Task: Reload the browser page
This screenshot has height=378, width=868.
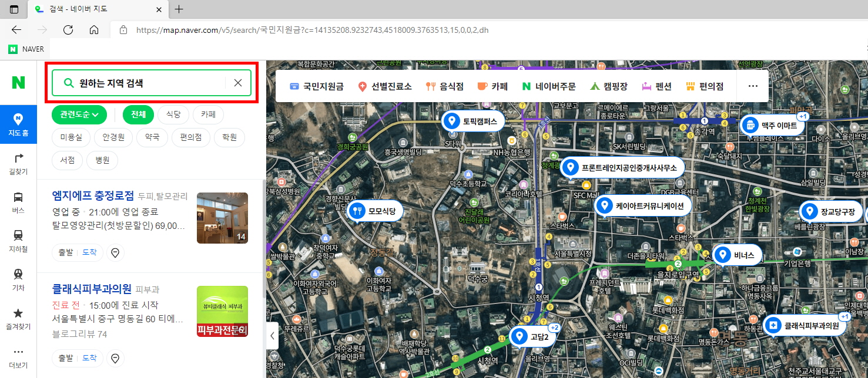Action: pos(68,29)
